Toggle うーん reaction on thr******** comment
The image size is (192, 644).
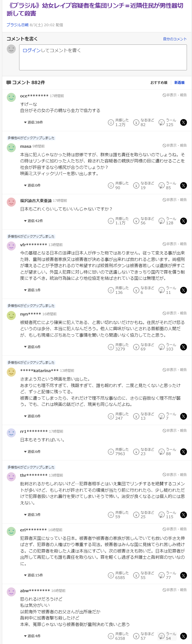[162, 515]
